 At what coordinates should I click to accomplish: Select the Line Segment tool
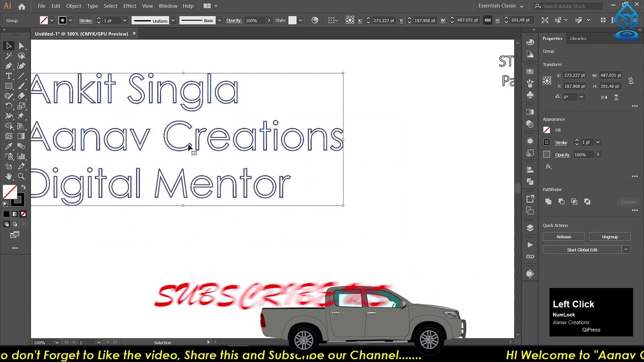tap(21, 76)
